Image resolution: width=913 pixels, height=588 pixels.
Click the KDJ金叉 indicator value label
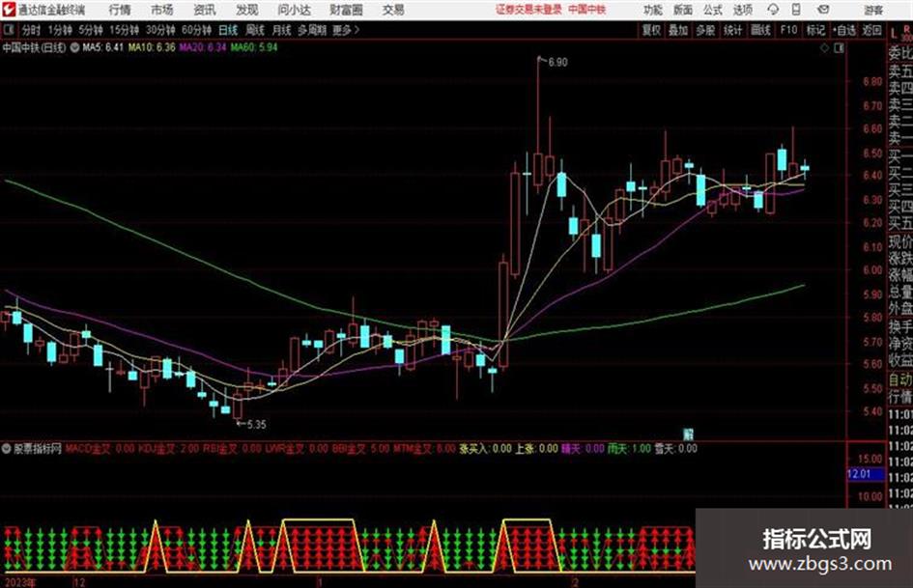[x=168, y=449]
